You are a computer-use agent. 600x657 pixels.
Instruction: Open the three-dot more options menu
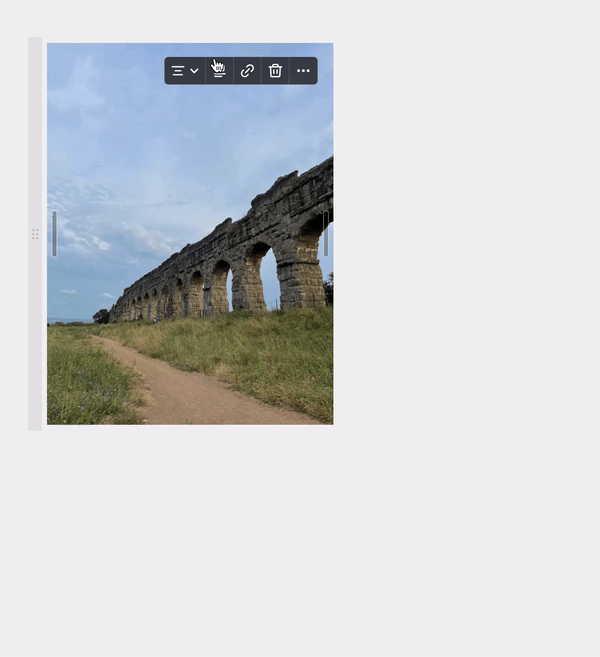click(x=303, y=71)
